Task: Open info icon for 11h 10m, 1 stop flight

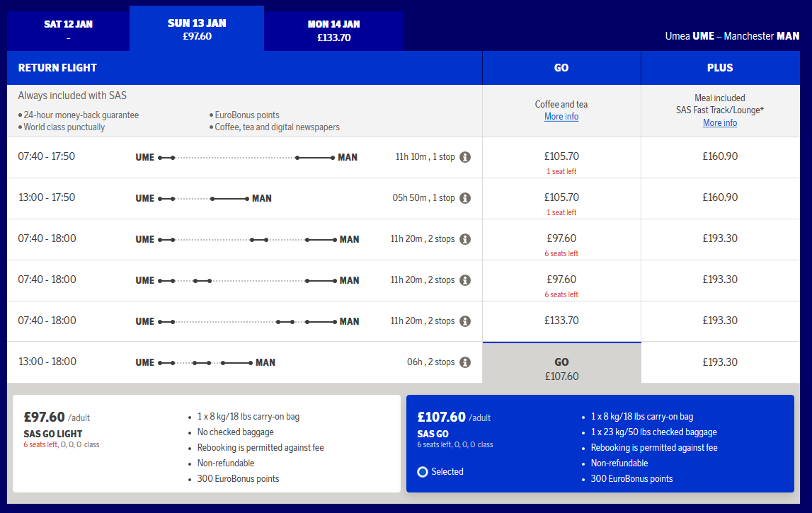Action: (x=465, y=157)
